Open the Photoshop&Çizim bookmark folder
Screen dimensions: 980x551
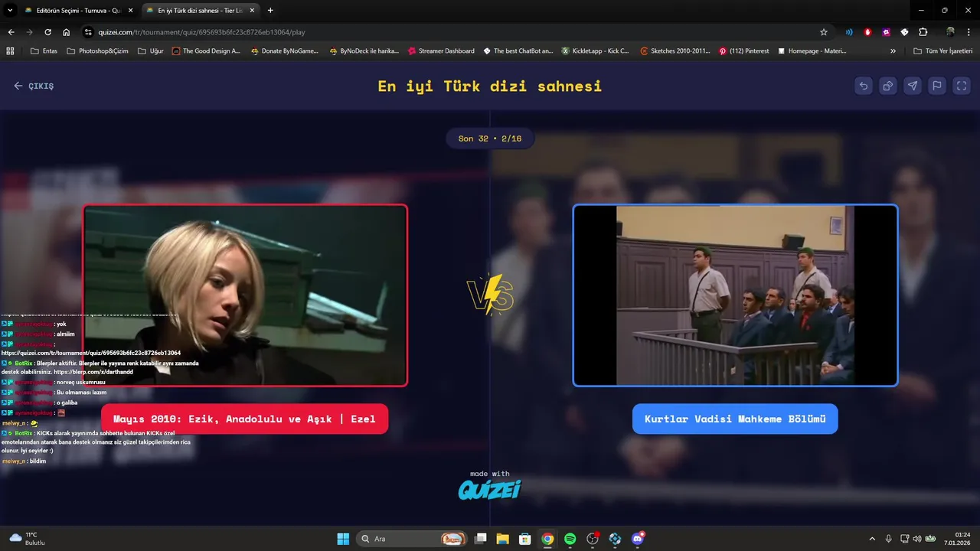[x=98, y=51]
